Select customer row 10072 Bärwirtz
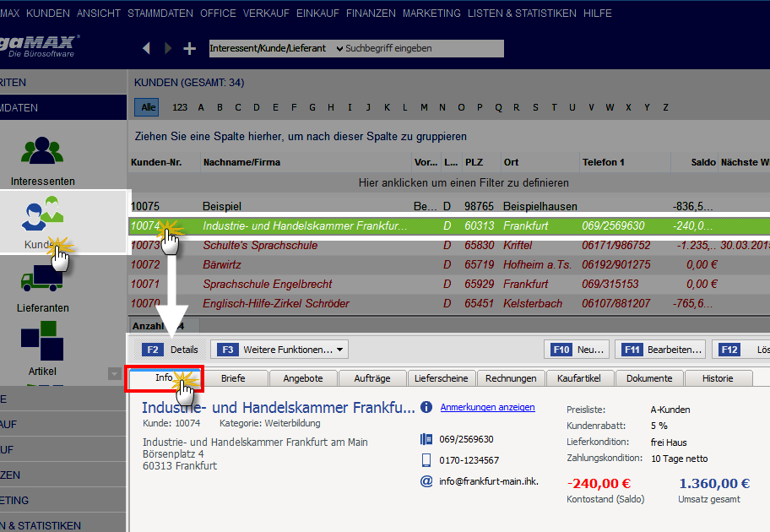 coord(449,264)
